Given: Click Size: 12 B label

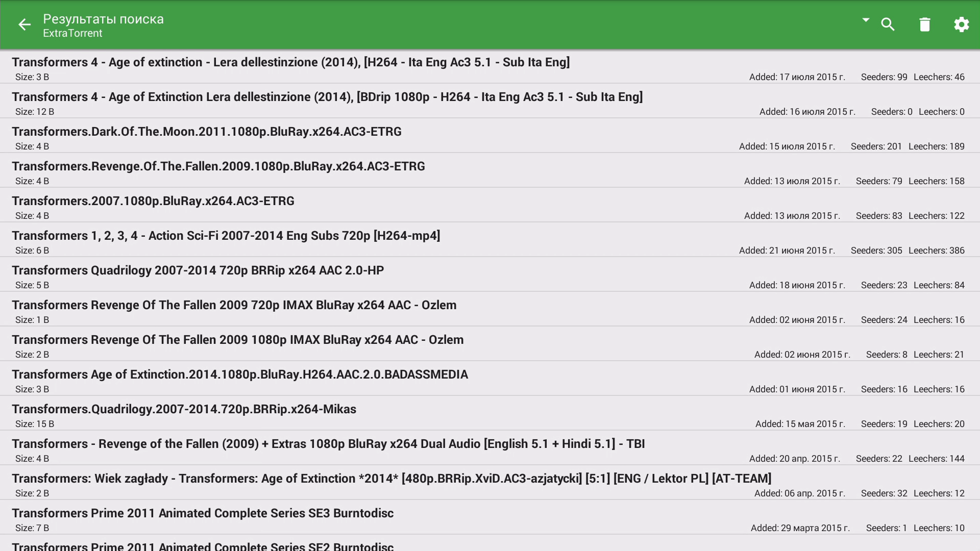Looking at the screenshot, I should coord(35,112).
